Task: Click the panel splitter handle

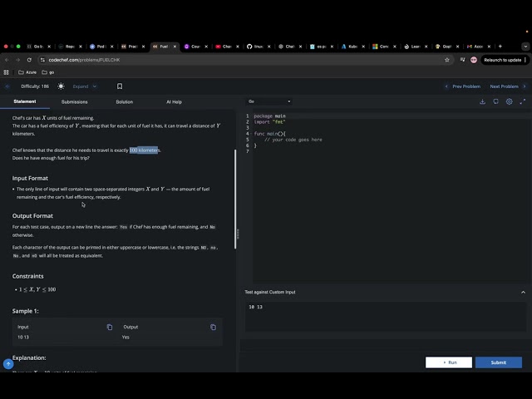Action: click(x=238, y=234)
